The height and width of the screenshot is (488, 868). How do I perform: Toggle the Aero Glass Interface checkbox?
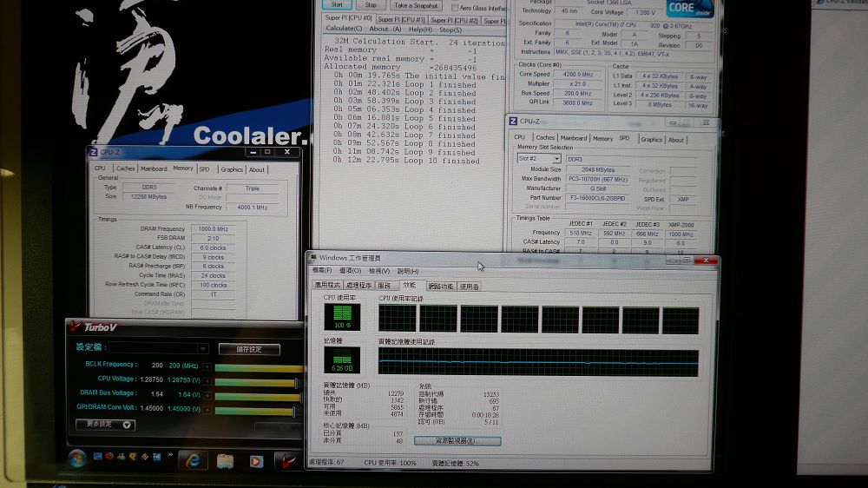[455, 8]
